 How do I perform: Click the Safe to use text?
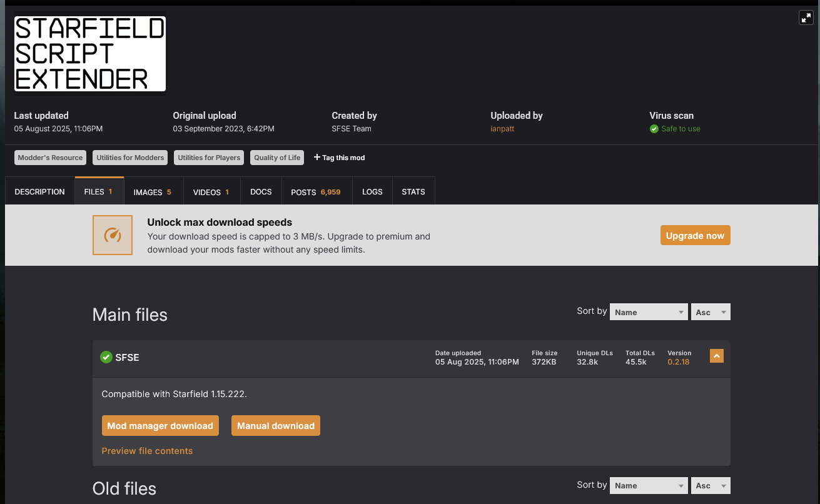click(x=681, y=129)
